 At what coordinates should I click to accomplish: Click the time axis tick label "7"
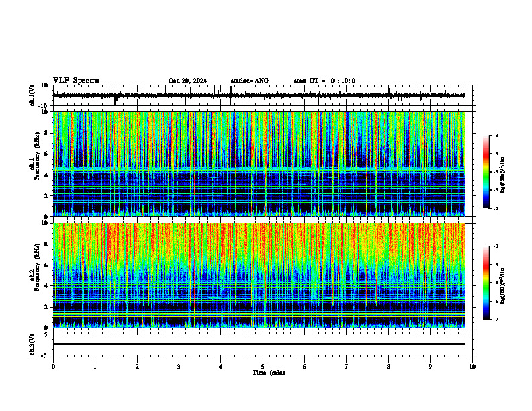coord(347,367)
